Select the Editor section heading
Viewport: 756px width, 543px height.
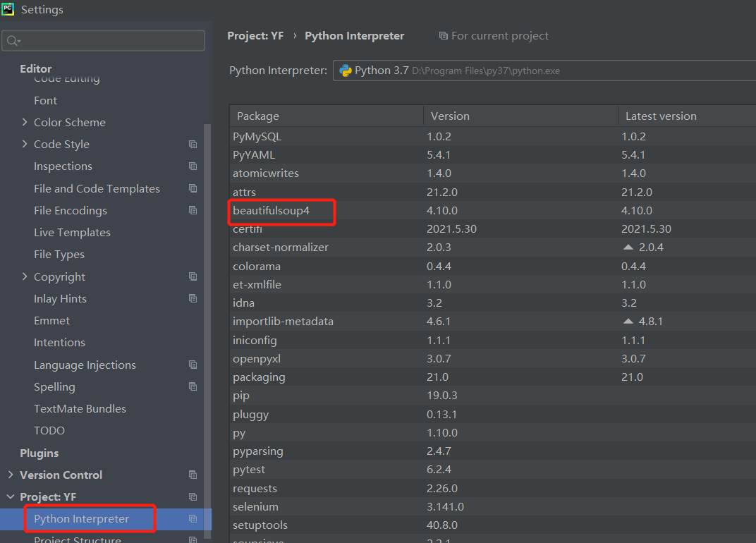(36, 68)
